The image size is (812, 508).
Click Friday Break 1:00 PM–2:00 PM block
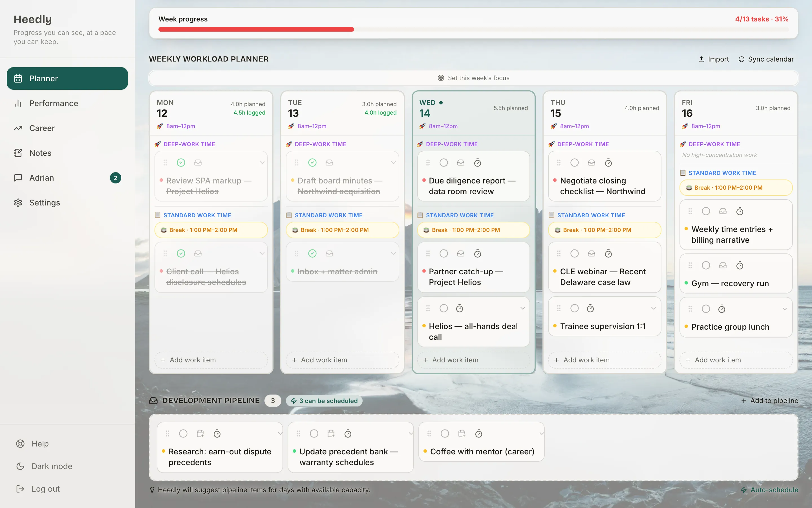coord(736,188)
